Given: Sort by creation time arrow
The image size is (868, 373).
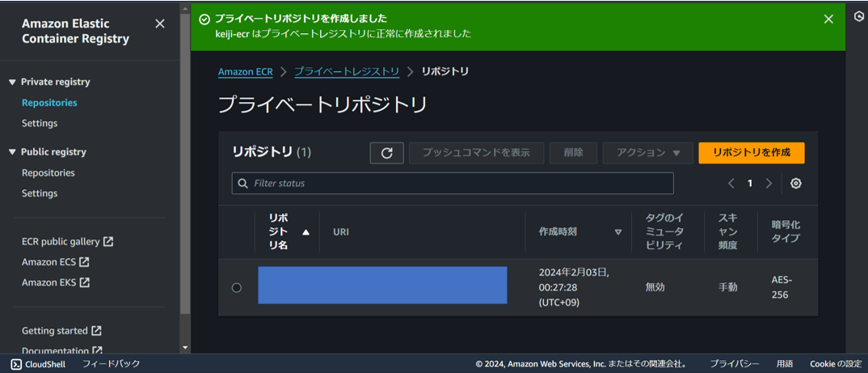Looking at the screenshot, I should click(618, 232).
